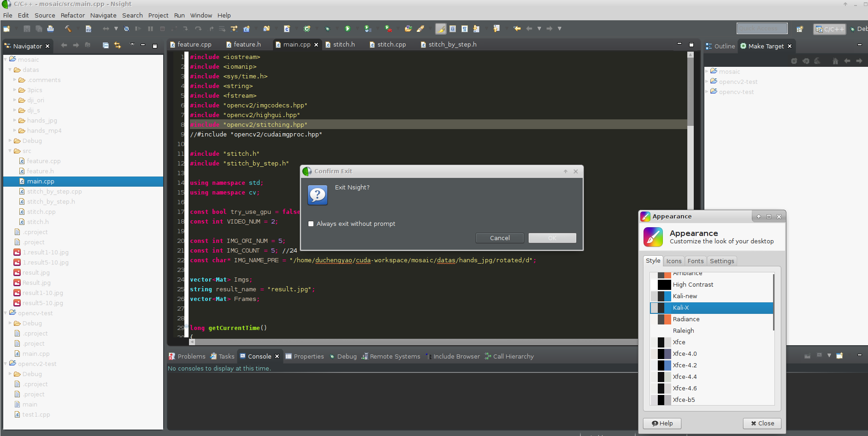Click the Debug bug icon in toolbar
Viewport: 868px width, 436px height.
pos(327,29)
